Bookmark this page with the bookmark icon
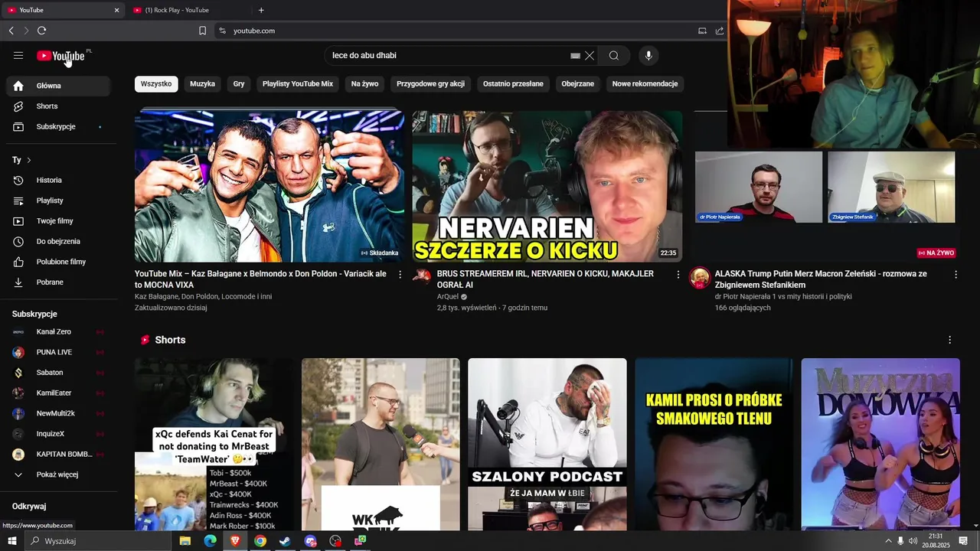Screen dimensions: 980x551 click(202, 31)
